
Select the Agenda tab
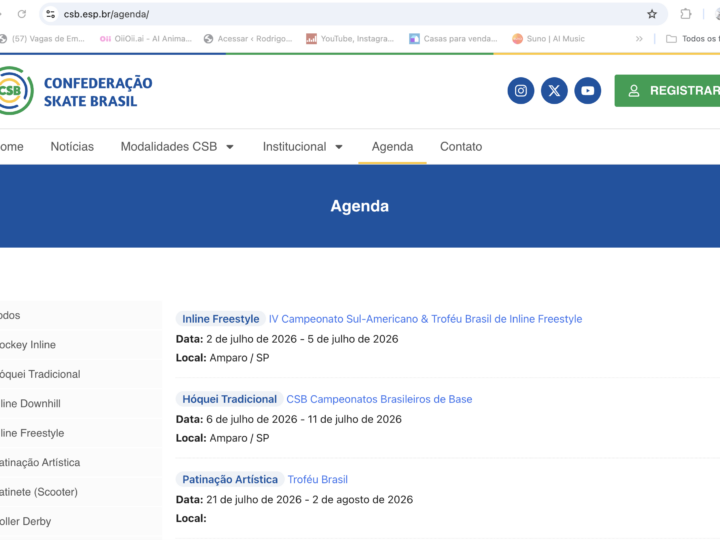click(392, 146)
